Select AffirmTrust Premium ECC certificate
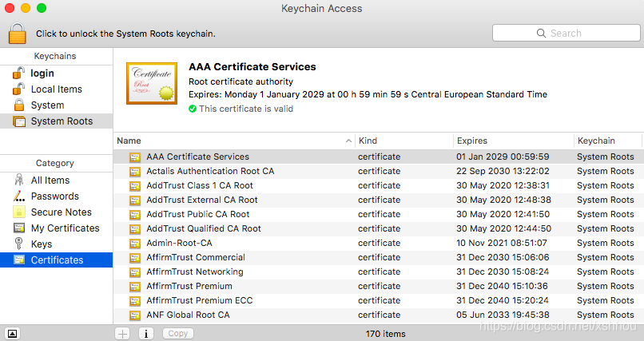Image resolution: width=644 pixels, height=341 pixels. point(378,300)
